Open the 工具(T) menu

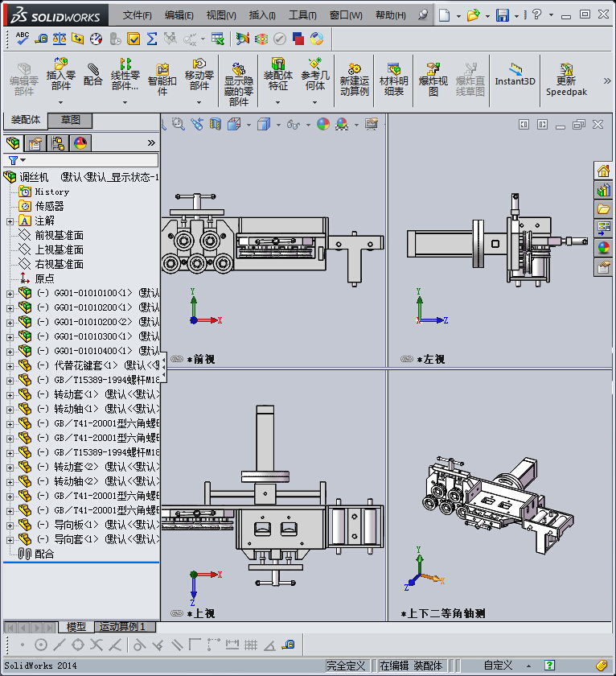point(302,15)
